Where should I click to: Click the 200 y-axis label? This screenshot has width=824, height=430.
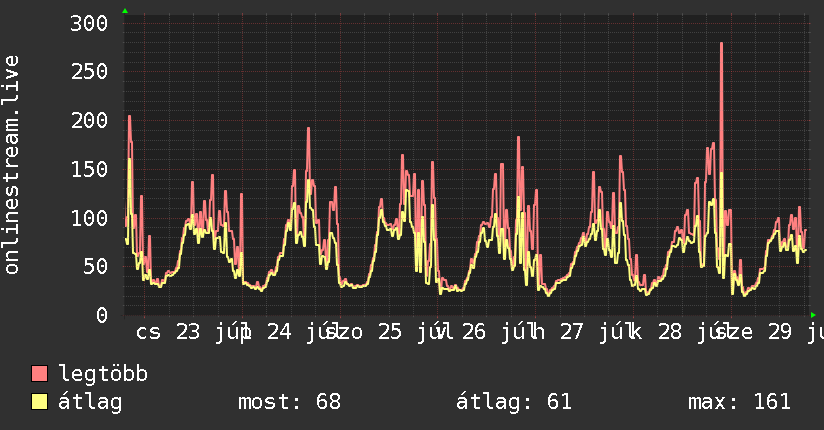(89, 120)
